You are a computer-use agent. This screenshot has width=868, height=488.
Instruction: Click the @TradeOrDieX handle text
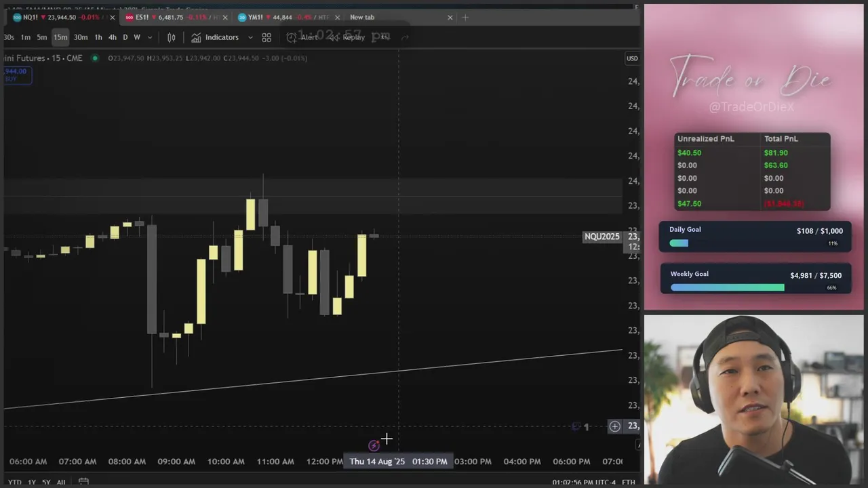point(751,107)
